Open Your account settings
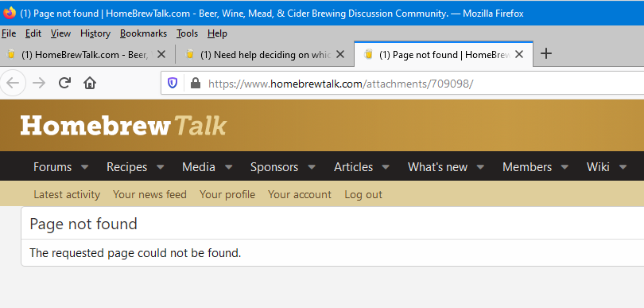644x308 pixels. pyautogui.click(x=300, y=194)
